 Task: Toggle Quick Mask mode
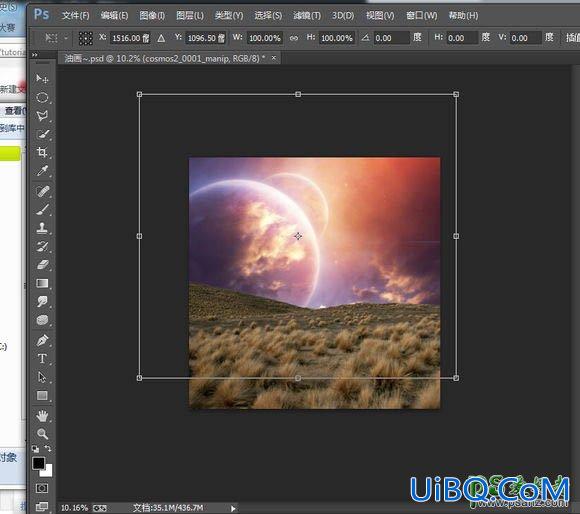point(42,488)
